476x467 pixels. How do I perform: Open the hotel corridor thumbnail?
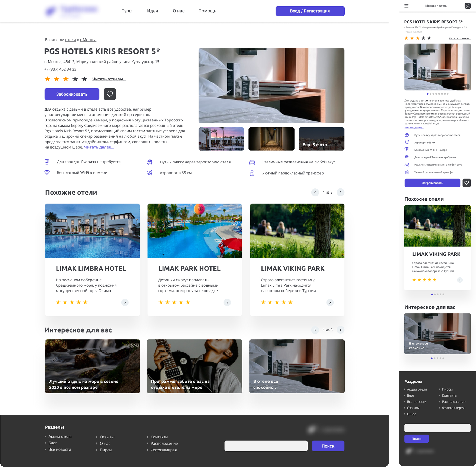(x=271, y=139)
